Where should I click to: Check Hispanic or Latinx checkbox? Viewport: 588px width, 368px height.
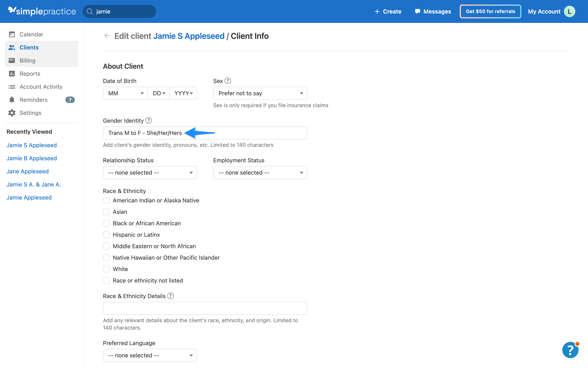point(106,235)
